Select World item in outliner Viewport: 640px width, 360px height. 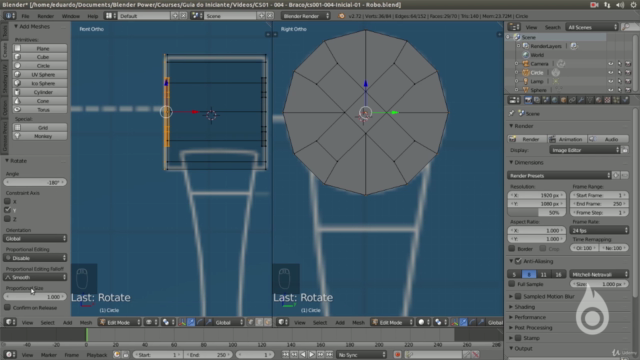pos(537,55)
